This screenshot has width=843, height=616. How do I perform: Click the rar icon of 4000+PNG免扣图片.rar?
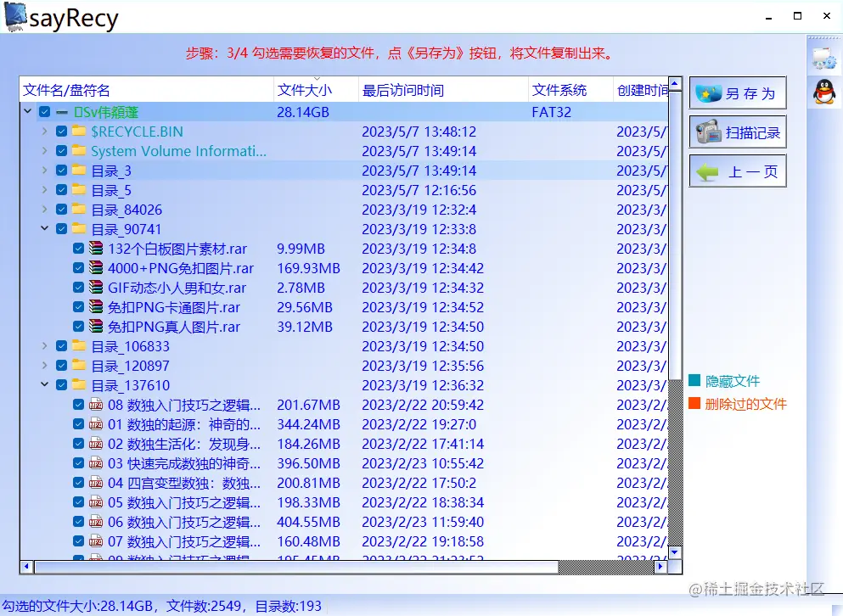[96, 267]
